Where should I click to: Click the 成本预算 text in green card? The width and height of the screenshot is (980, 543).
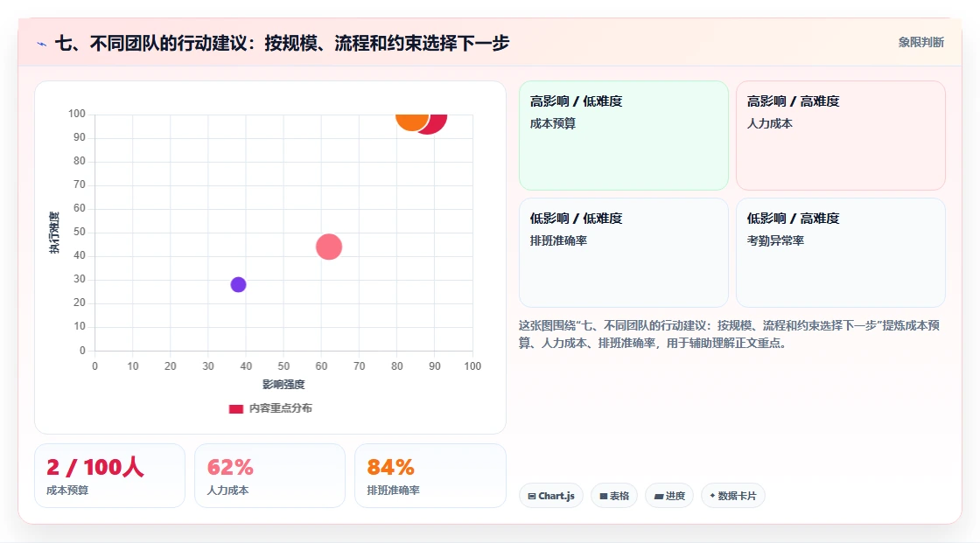[552, 123]
